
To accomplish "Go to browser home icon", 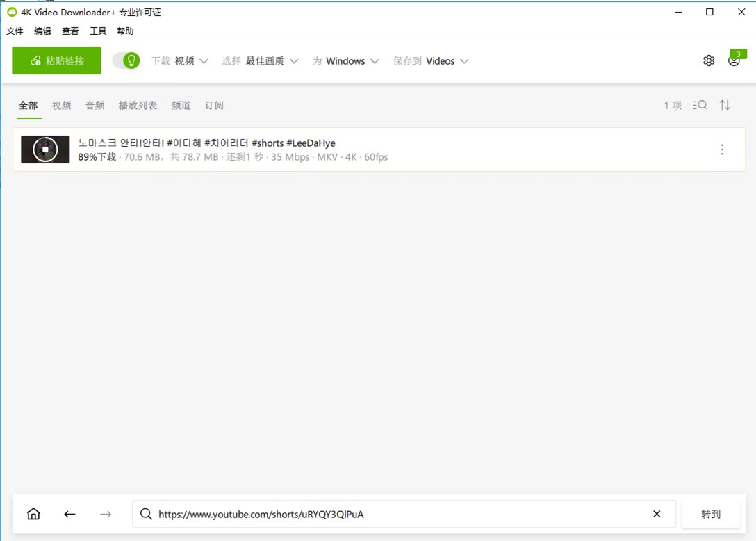I will 33,514.
